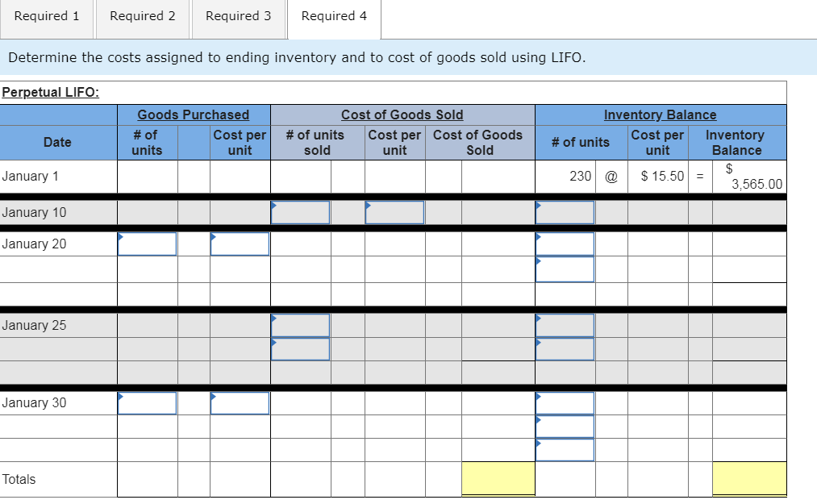Select the January 20 first inventory units field

click(565, 244)
